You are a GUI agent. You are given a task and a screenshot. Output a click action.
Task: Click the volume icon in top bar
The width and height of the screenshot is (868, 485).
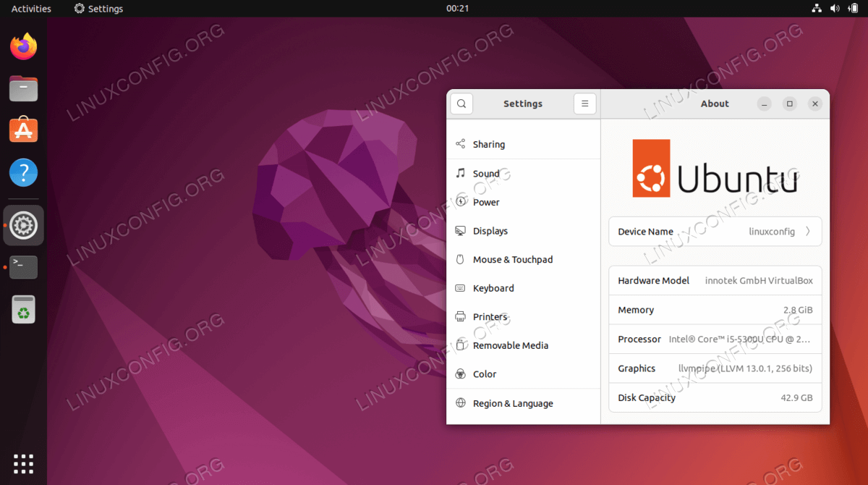click(x=835, y=9)
